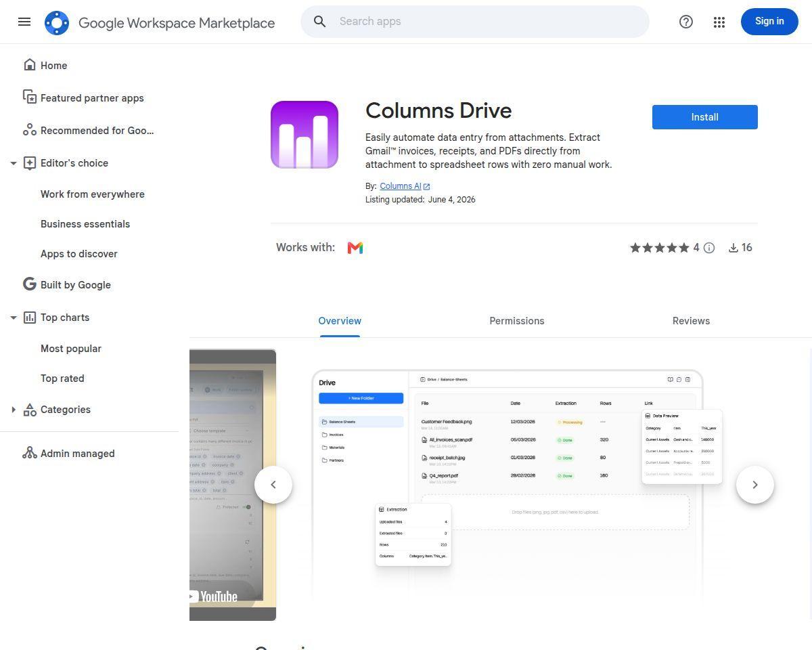
Task: Sign in to Google account
Action: point(769,22)
